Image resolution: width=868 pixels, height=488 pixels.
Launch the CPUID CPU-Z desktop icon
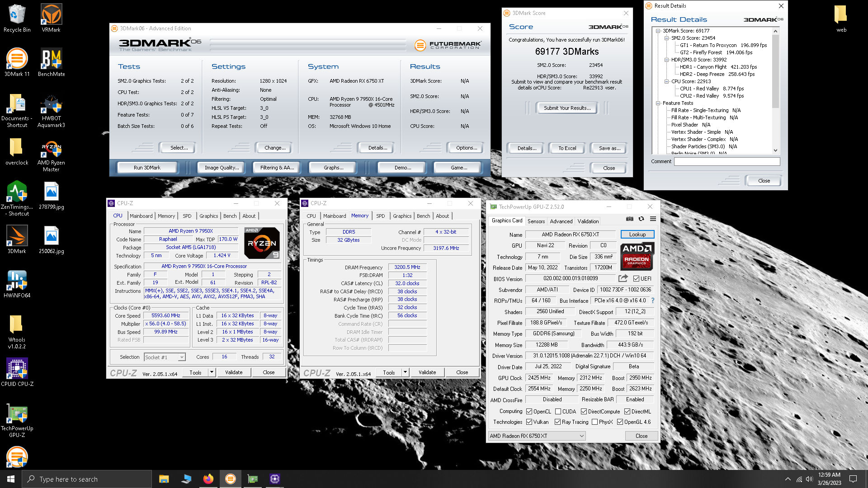(x=17, y=372)
